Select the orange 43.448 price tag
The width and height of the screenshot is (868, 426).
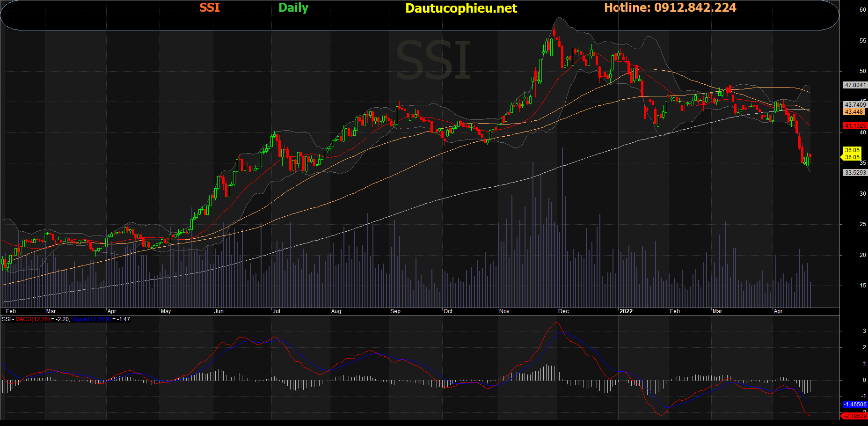pos(854,112)
